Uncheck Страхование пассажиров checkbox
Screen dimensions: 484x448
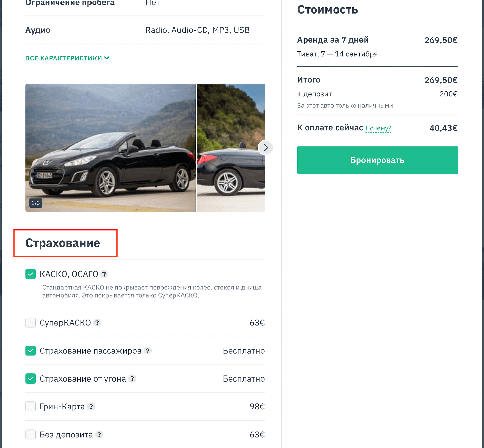click(x=31, y=351)
